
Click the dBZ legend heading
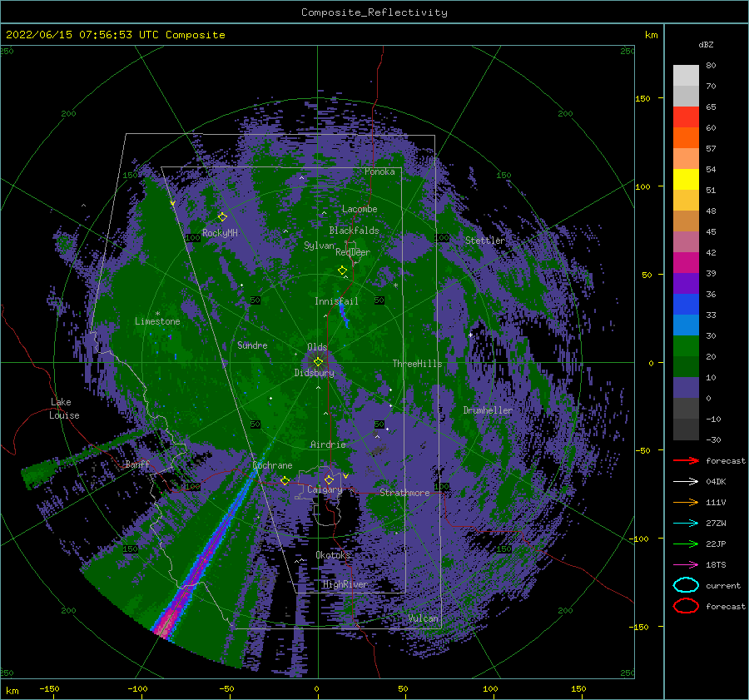pyautogui.click(x=706, y=44)
